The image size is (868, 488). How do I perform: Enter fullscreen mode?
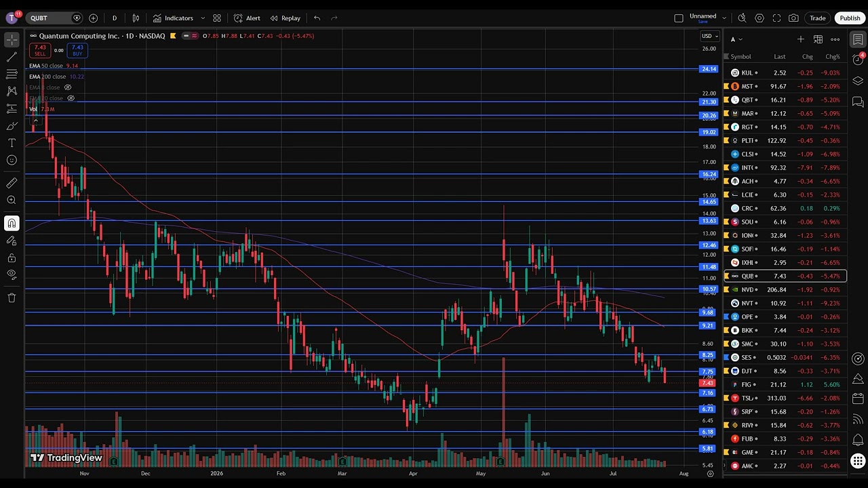[776, 18]
